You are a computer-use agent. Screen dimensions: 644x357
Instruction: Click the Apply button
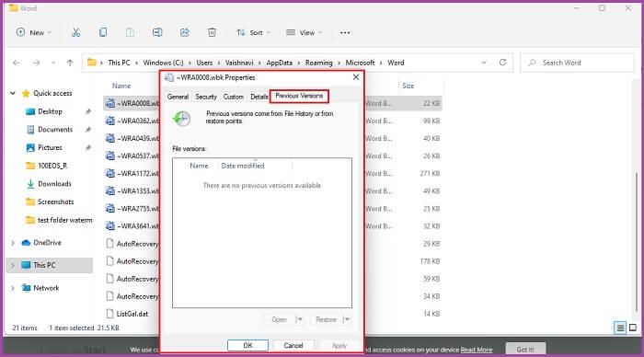click(x=339, y=345)
